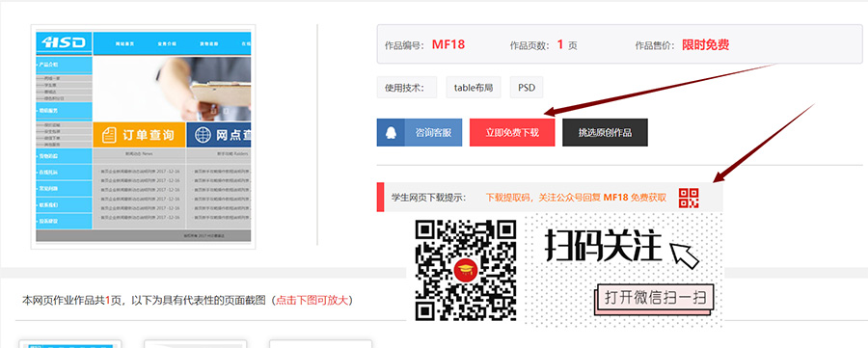Click the orange download code hint text
Viewport: 868px width, 348px height.
pyautogui.click(x=576, y=198)
